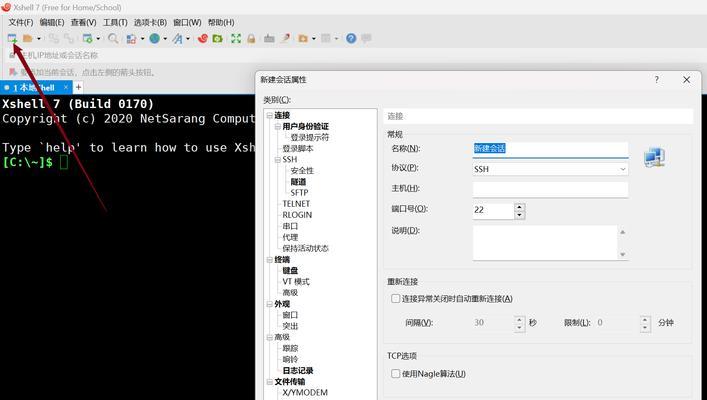The height and width of the screenshot is (400, 707).
Task: Open dropdown arrow beside globe icon
Action: point(165,39)
